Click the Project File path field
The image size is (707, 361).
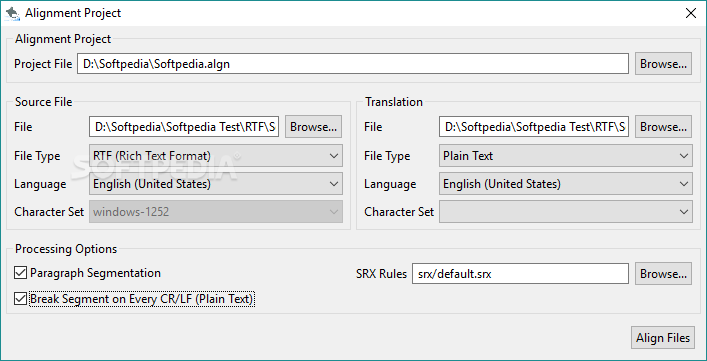coord(353,64)
